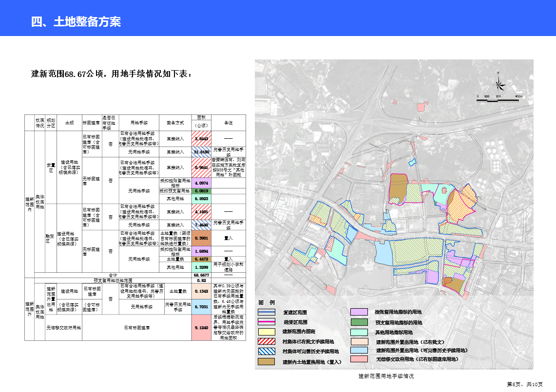
Task: Click the slide title 四、土地整备方案
Action: point(76,21)
